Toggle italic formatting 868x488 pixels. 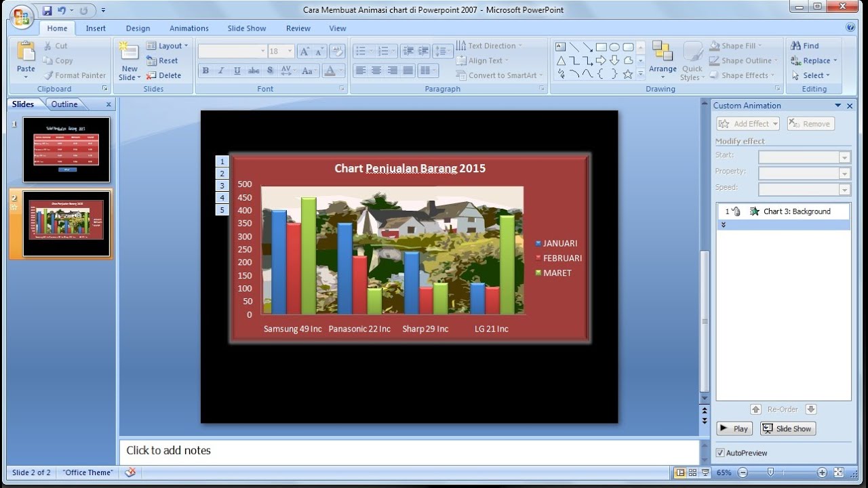coord(221,70)
